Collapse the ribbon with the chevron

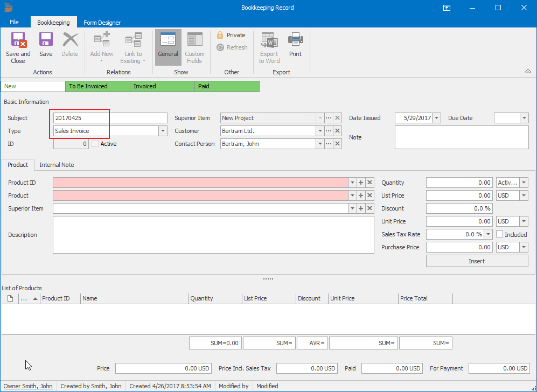point(528,71)
